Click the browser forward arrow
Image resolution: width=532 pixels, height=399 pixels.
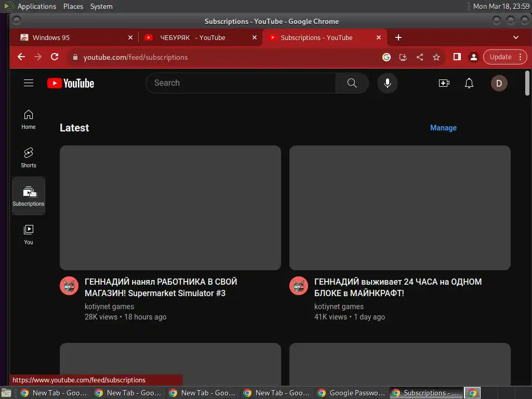pyautogui.click(x=38, y=57)
